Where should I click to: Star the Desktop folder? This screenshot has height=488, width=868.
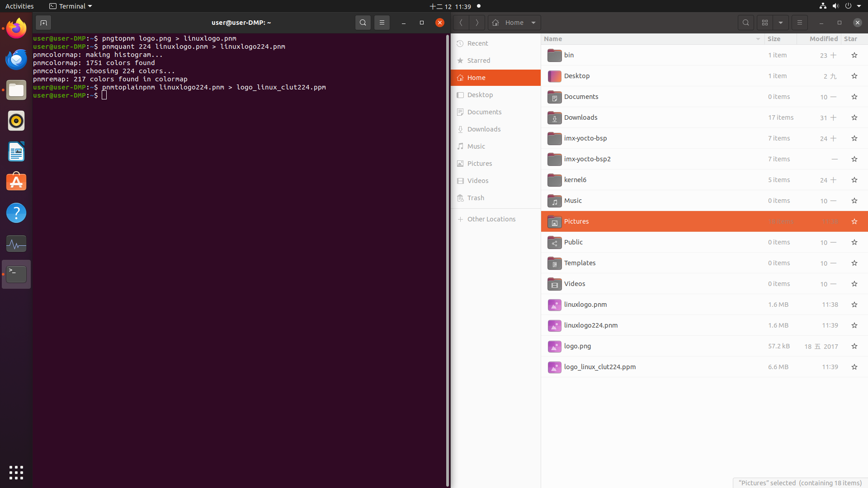[854, 76]
